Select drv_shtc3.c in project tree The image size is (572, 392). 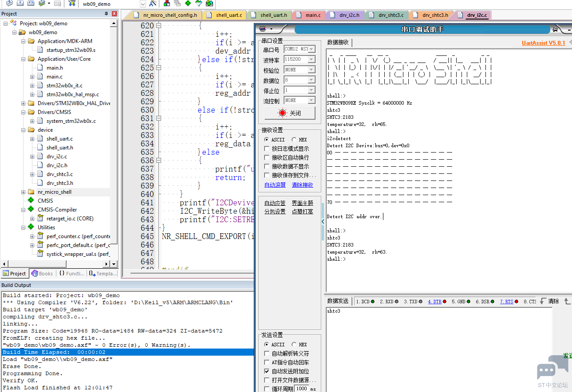point(59,174)
